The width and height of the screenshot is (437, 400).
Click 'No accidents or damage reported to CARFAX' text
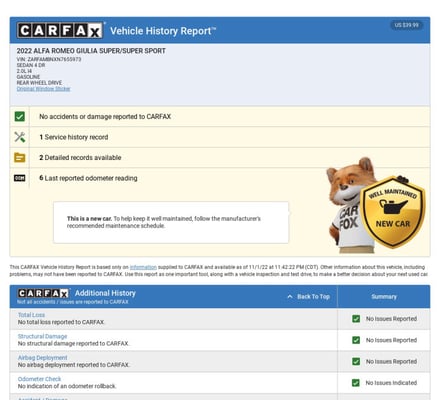105,116
